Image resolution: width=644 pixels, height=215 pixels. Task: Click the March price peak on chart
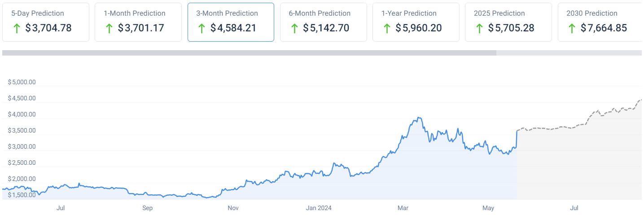click(419, 118)
